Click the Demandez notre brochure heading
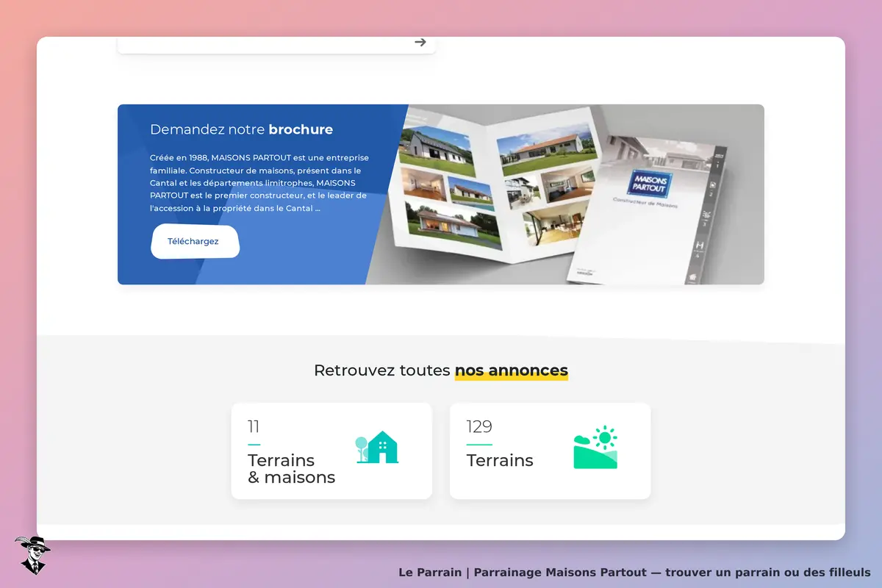The height and width of the screenshot is (588, 882). click(x=241, y=129)
